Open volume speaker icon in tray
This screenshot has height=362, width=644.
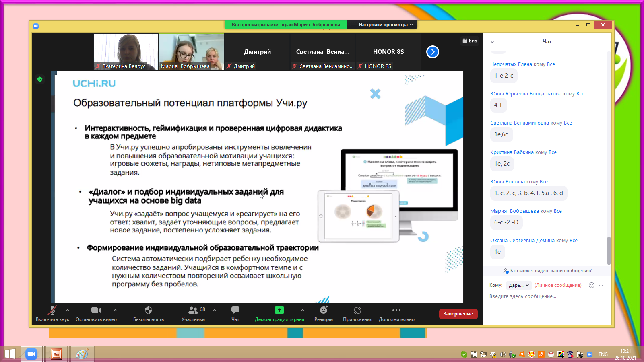tap(503, 354)
